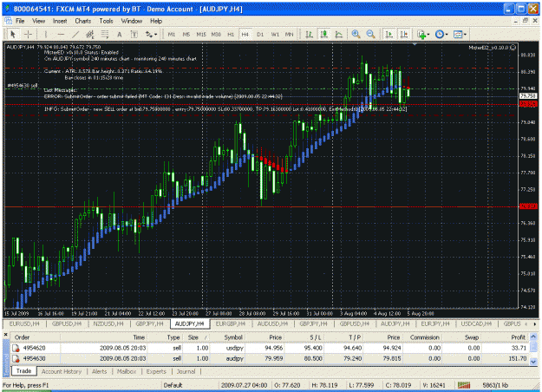Toggle chart Auto Scroll
Image resolution: width=542 pixels, height=392 pixels.
(x=389, y=34)
